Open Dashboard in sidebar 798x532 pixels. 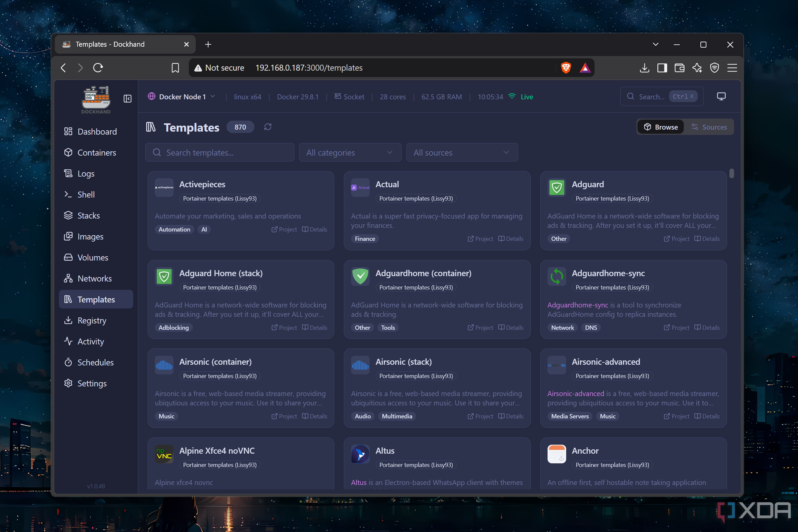click(96, 132)
